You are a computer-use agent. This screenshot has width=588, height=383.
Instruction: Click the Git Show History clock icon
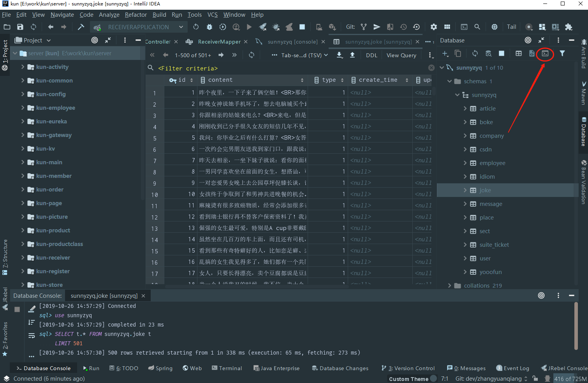pos(403,27)
